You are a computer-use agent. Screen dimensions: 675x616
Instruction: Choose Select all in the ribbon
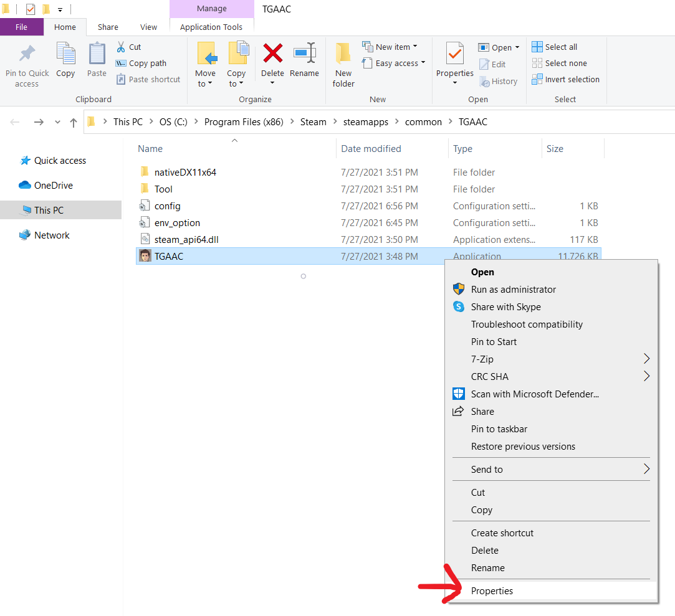coord(555,47)
